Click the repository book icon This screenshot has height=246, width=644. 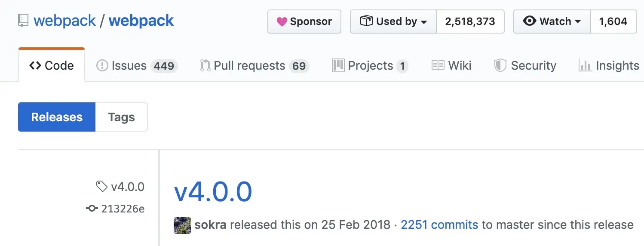point(23,21)
